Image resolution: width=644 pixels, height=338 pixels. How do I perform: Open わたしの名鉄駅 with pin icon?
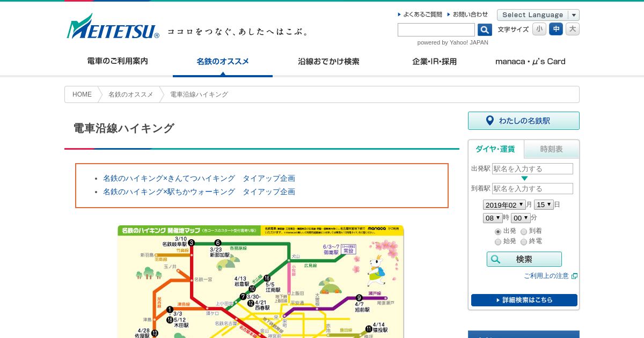524,121
